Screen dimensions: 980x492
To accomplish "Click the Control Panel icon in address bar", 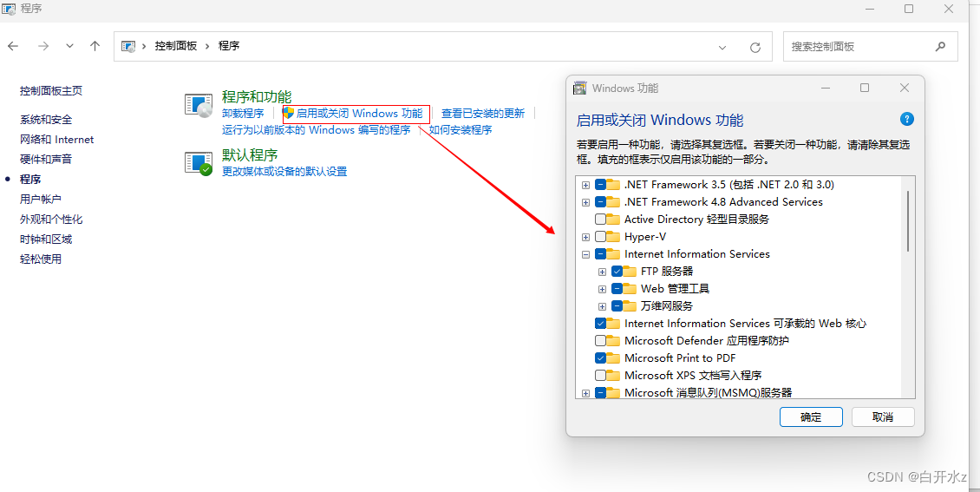I will click(x=128, y=46).
